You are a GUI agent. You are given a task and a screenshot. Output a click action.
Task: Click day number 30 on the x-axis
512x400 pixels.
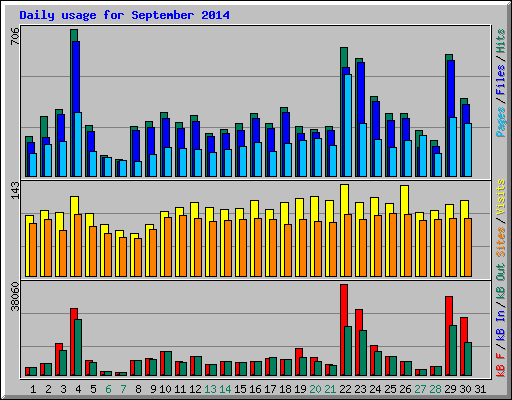465,389
